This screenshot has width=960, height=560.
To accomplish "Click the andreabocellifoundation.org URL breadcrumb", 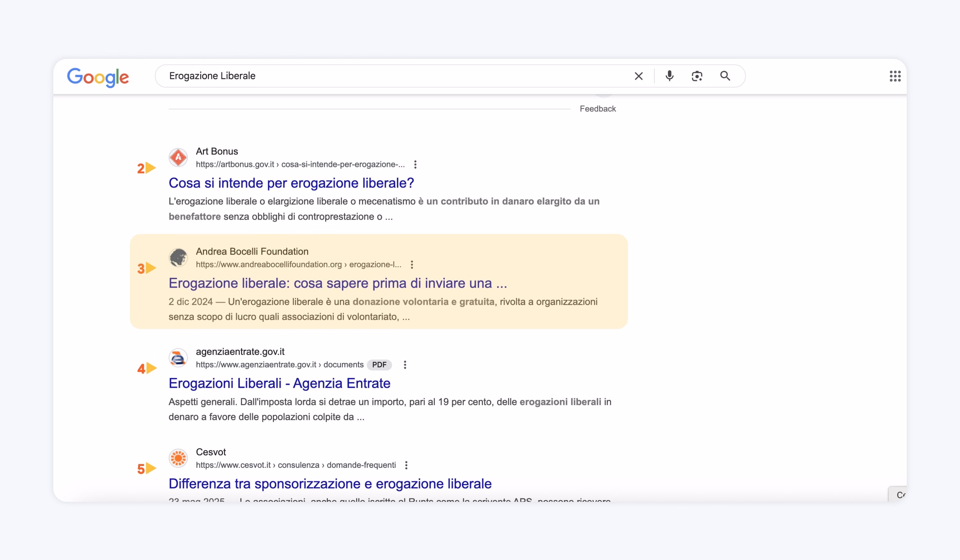I will click(x=298, y=265).
